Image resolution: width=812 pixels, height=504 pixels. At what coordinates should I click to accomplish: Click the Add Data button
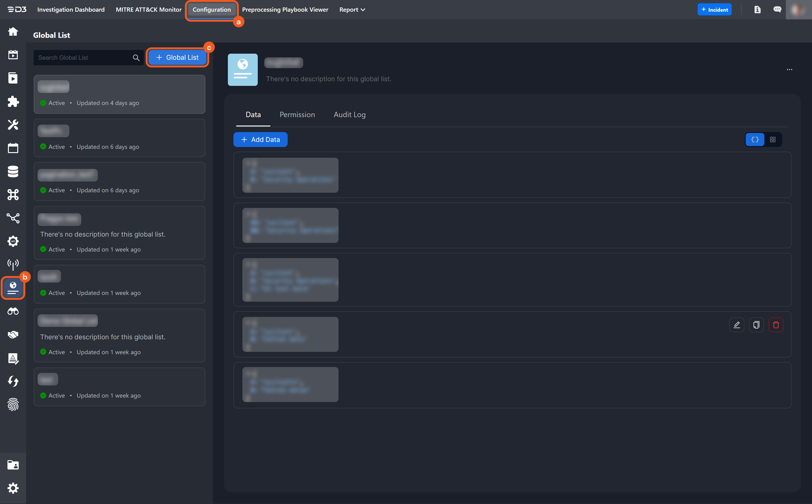(x=261, y=140)
